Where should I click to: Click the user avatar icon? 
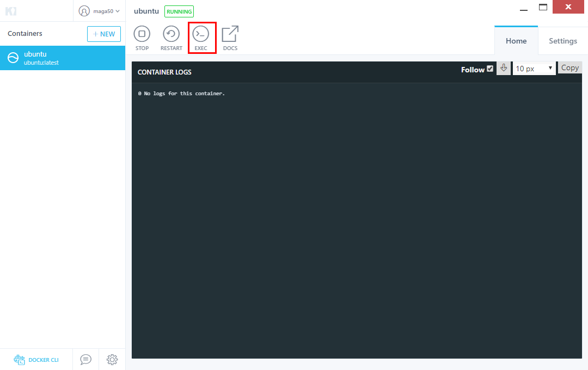tap(84, 11)
